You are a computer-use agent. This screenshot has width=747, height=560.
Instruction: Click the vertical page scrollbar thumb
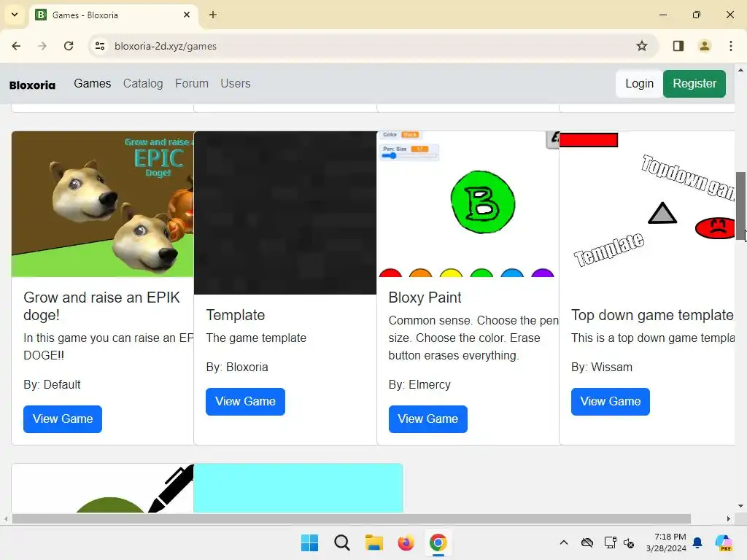pos(740,206)
